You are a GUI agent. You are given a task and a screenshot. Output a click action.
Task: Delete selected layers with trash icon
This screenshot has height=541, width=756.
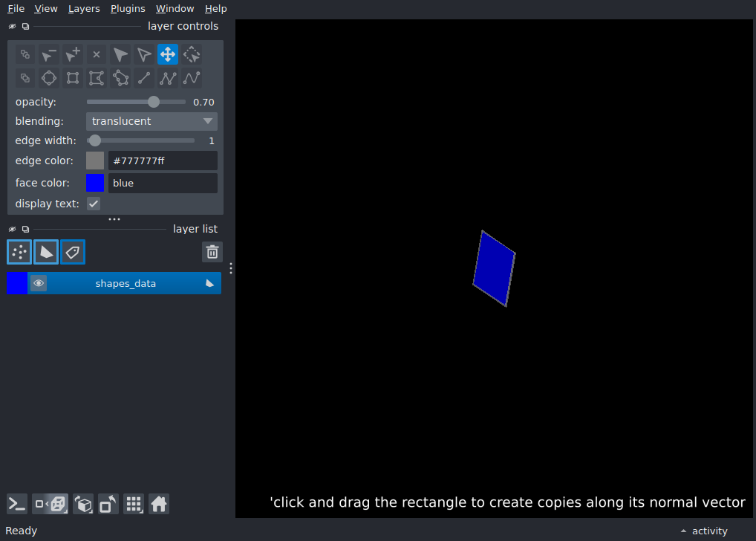[212, 252]
